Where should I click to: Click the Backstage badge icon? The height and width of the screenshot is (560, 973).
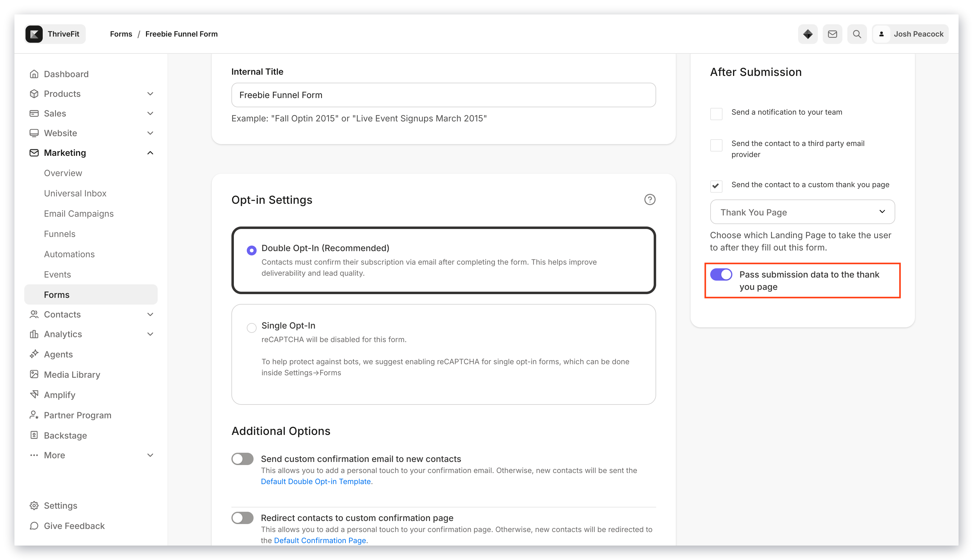point(34,435)
